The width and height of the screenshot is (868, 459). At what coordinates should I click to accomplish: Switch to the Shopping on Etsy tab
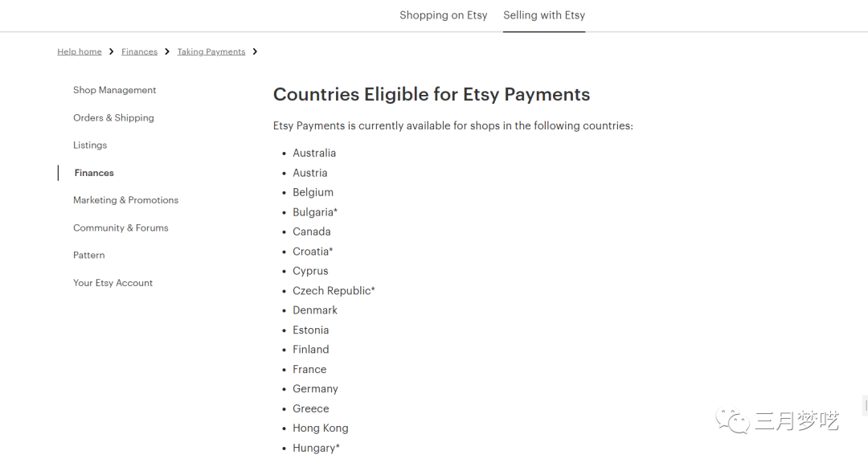(x=443, y=15)
